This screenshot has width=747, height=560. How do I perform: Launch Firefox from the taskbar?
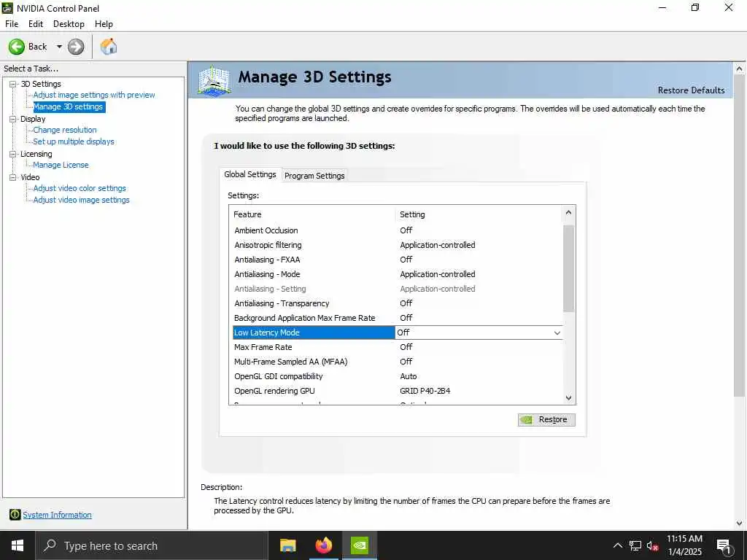(x=323, y=545)
